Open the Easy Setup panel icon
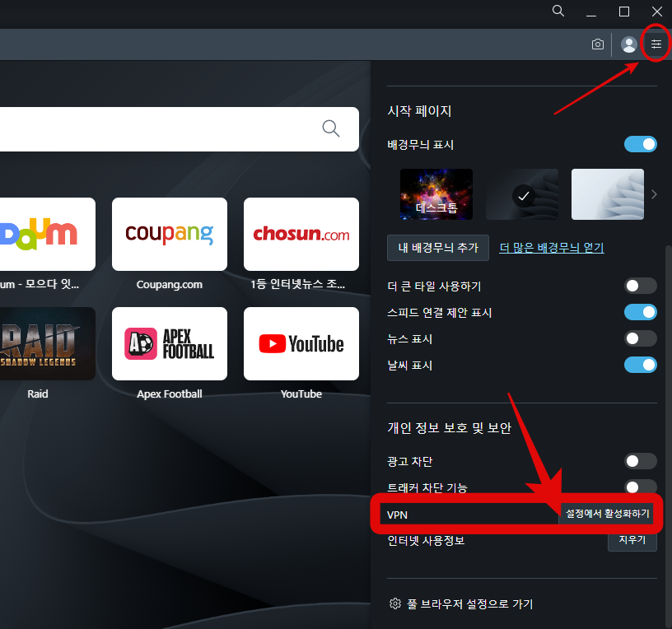Screen dimensions: 672x629 (655, 44)
